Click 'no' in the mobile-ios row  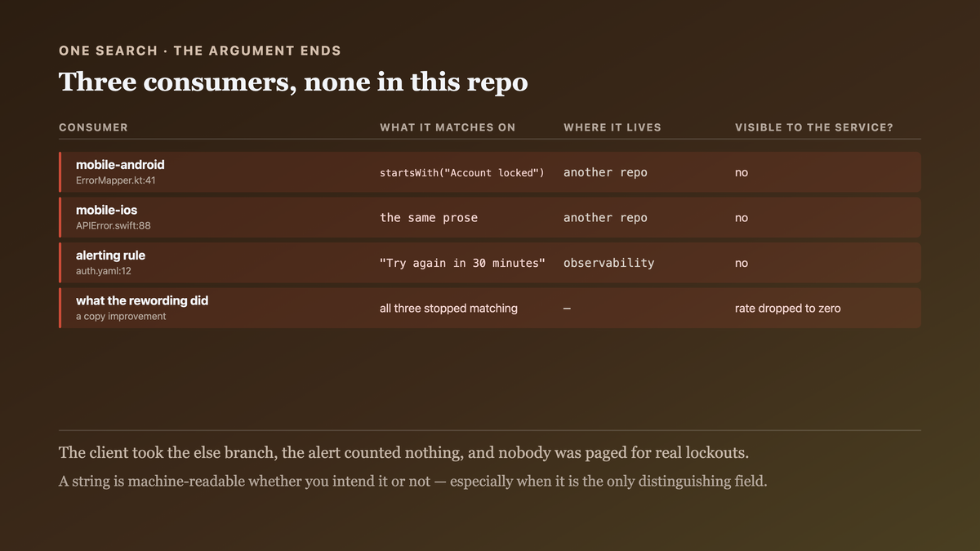[x=742, y=219]
